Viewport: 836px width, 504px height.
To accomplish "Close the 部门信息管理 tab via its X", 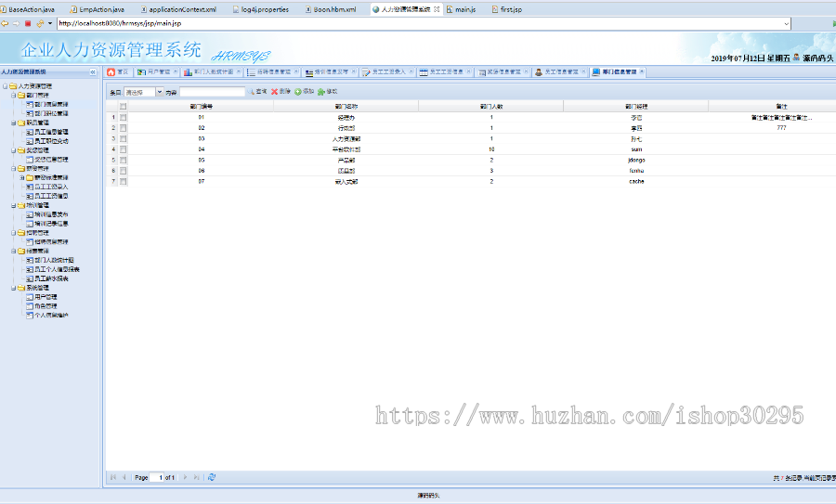I will coord(641,71).
